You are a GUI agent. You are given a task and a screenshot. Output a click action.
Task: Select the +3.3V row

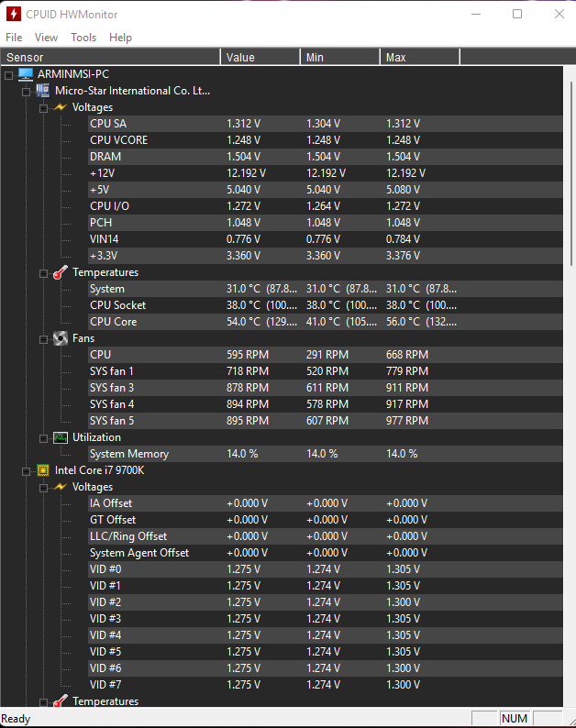click(x=326, y=256)
